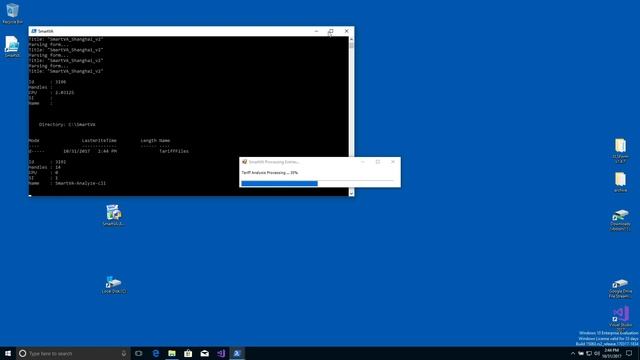The height and width of the screenshot is (360, 640).
Task: Open the volume tray icon
Action: tap(597, 353)
